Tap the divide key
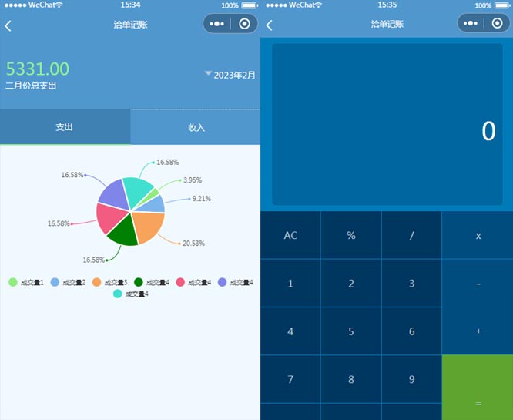This screenshot has height=420, width=513. pyautogui.click(x=411, y=235)
